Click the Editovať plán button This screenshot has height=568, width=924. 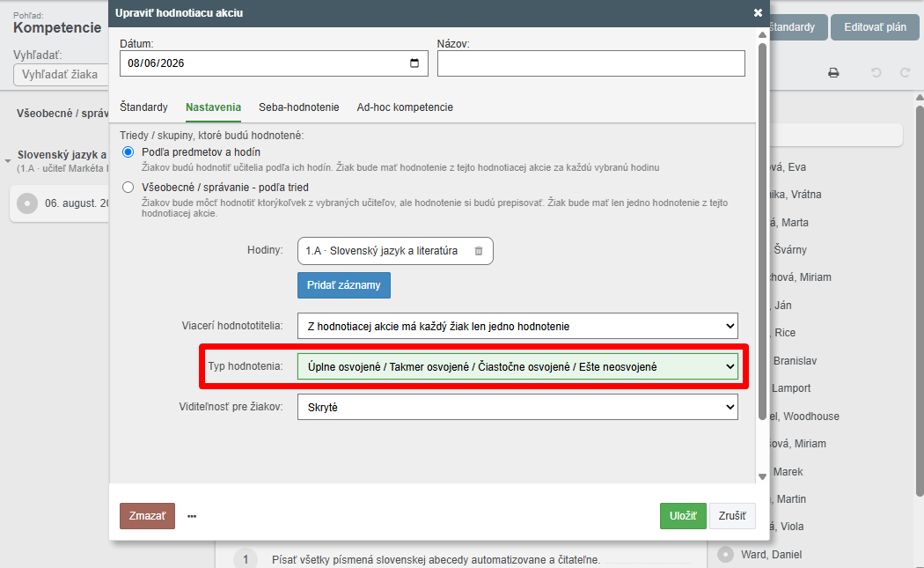coord(875,27)
